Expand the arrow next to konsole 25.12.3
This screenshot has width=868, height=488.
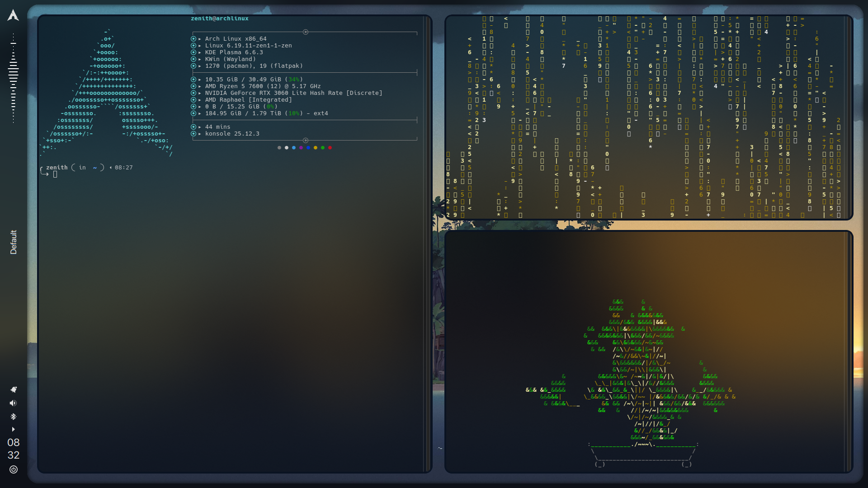tap(201, 133)
